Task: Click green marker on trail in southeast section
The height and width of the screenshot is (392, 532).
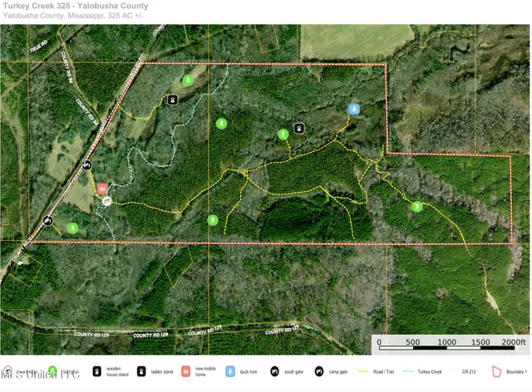Action: (417, 207)
